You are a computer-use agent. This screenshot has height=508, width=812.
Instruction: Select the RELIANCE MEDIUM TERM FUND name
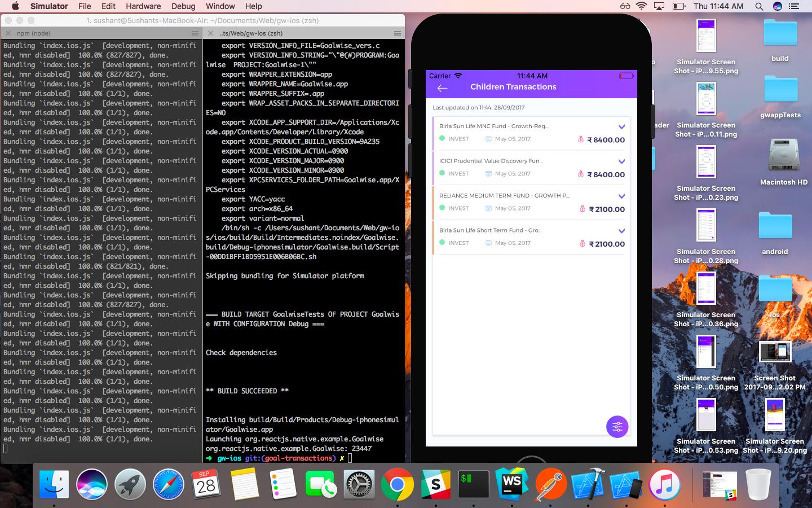tap(504, 195)
